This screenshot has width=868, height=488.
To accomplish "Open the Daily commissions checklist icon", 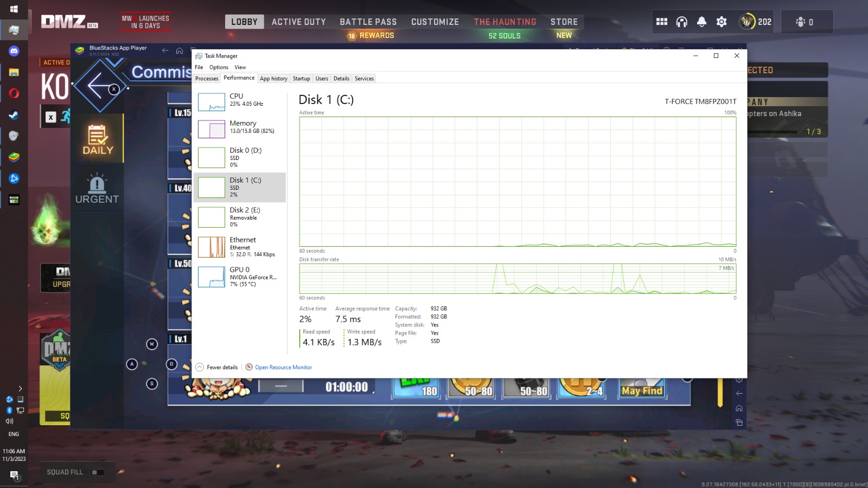I will pyautogui.click(x=98, y=135).
